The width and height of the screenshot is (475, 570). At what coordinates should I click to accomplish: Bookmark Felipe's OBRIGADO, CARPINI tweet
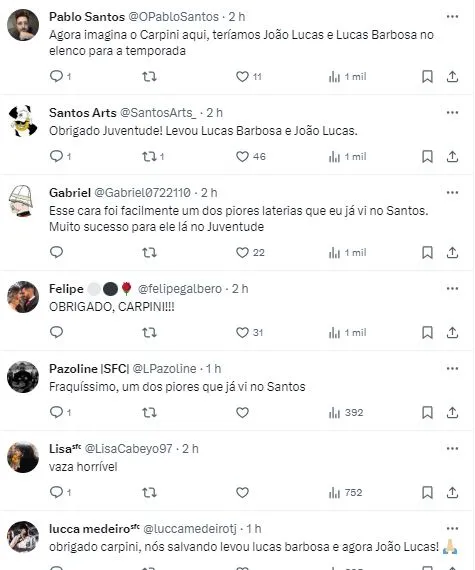427,333
